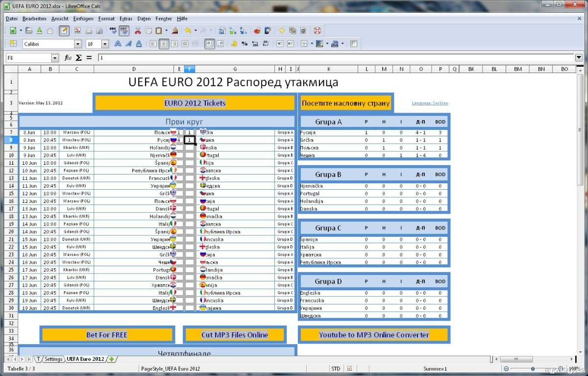This screenshot has height=376, width=588.
Task: Undo the last action
Action: coord(188,30)
